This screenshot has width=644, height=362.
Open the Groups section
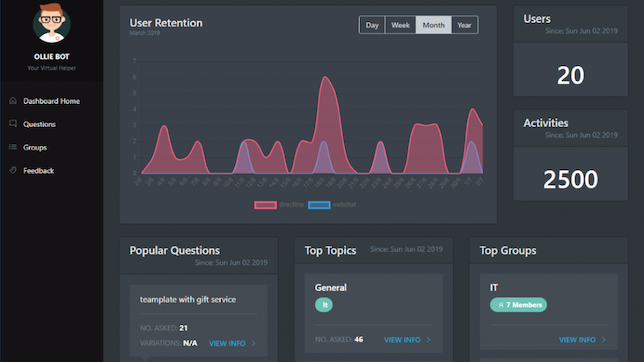click(35, 148)
